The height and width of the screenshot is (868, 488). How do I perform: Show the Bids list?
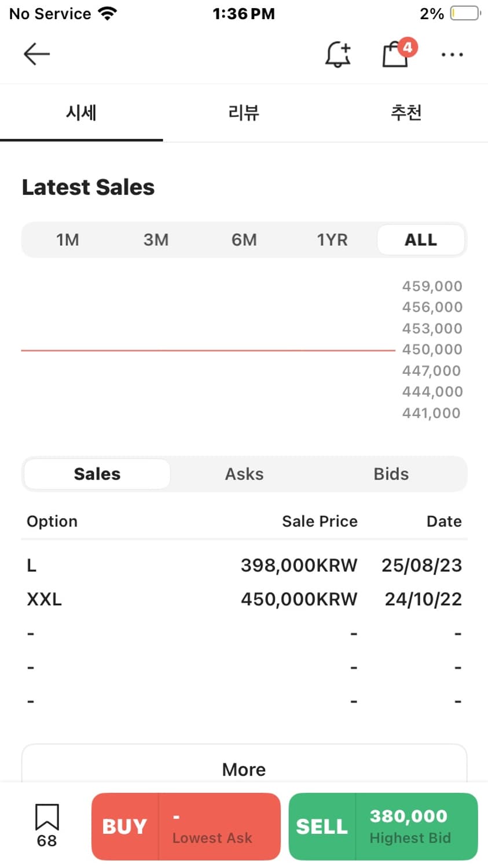pos(391,474)
